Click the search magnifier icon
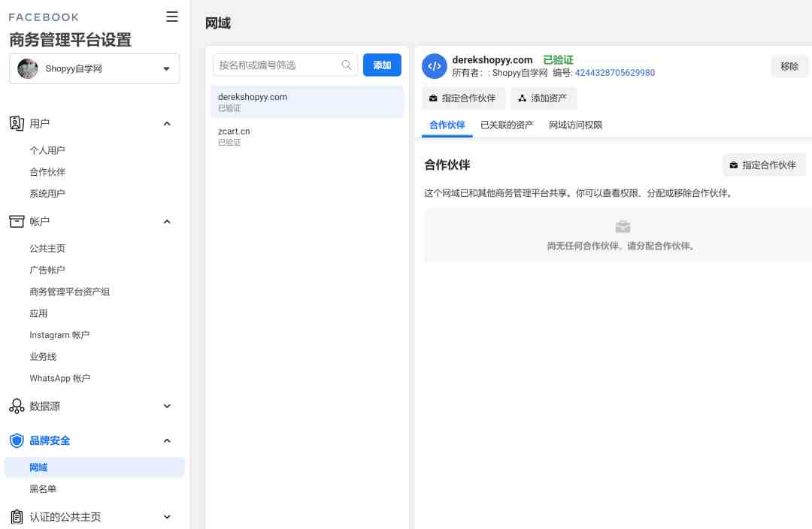Image resolution: width=812 pixels, height=529 pixels. point(347,65)
